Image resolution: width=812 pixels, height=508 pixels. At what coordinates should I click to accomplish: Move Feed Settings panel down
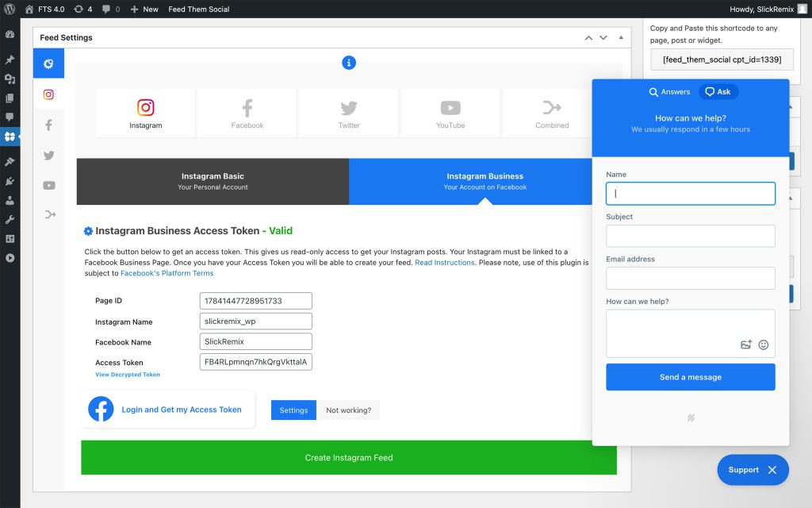pyautogui.click(x=603, y=38)
